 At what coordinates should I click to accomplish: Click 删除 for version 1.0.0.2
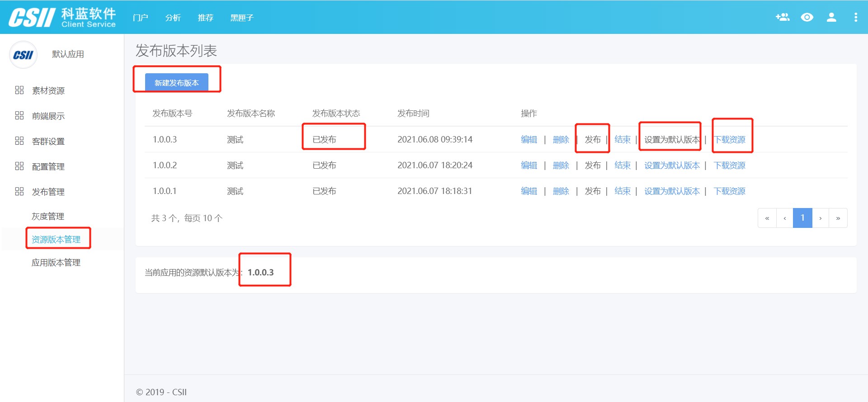tap(561, 165)
